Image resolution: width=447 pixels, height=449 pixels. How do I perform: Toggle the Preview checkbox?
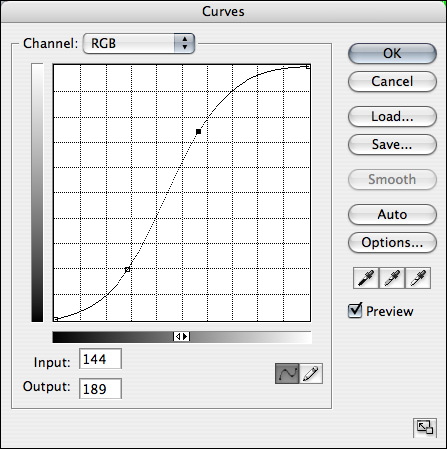[355, 311]
